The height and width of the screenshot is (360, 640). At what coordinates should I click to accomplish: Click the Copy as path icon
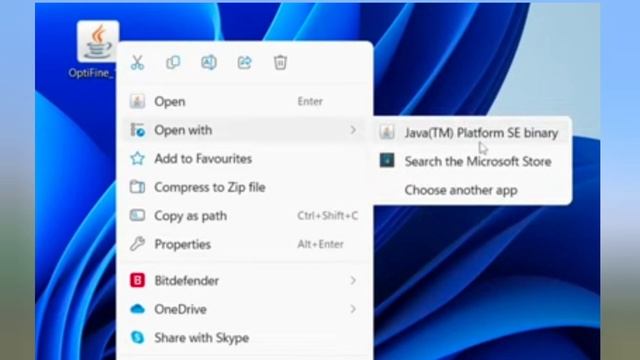point(137,215)
